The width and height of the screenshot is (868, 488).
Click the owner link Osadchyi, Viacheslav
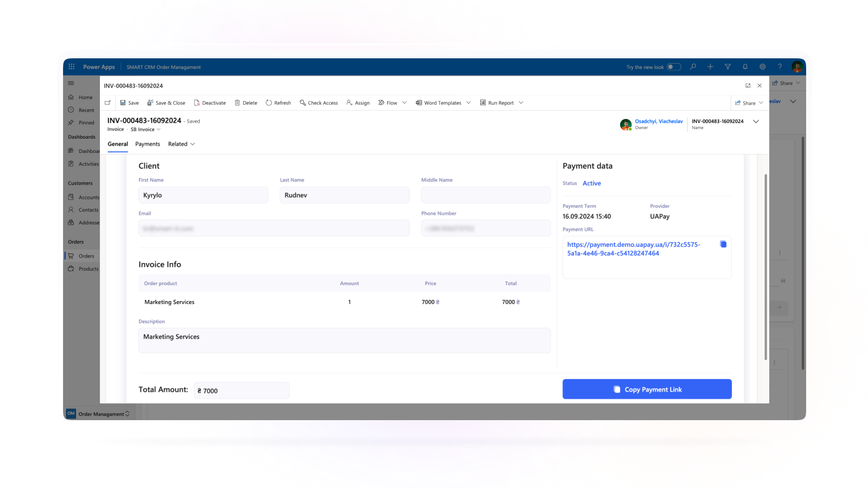[x=658, y=121]
